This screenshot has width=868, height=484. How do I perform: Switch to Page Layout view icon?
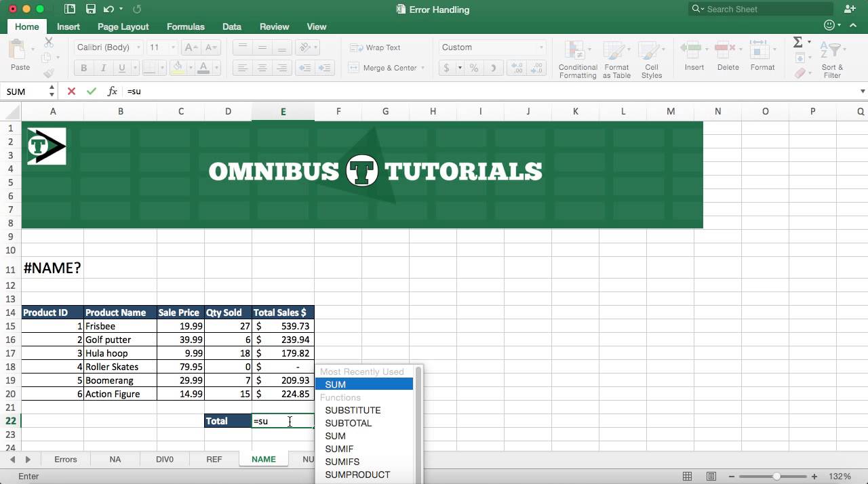[711, 476]
